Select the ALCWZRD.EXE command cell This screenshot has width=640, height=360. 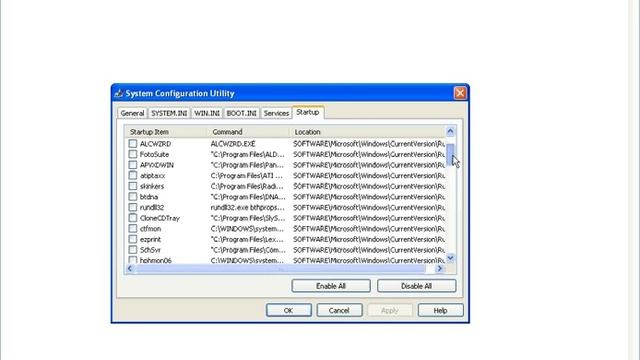click(x=233, y=144)
